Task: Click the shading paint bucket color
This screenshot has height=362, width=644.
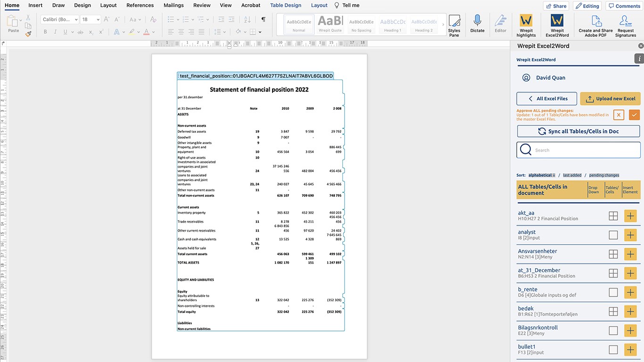Action: (x=239, y=32)
